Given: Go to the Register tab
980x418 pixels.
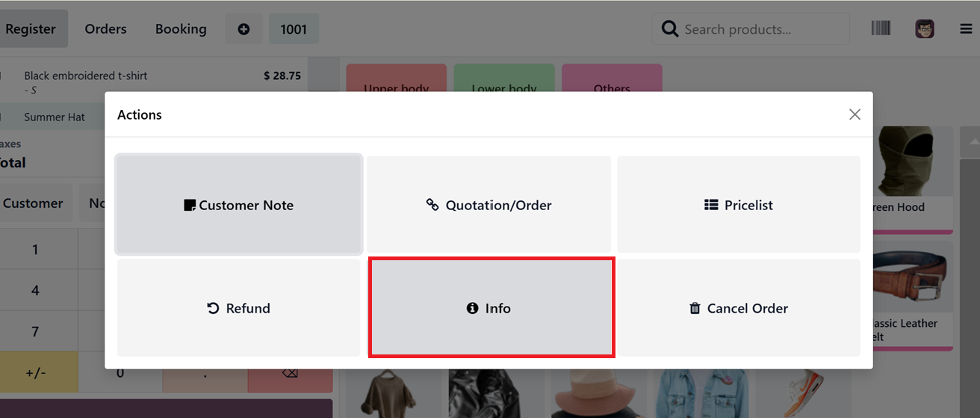Looking at the screenshot, I should tap(31, 29).
